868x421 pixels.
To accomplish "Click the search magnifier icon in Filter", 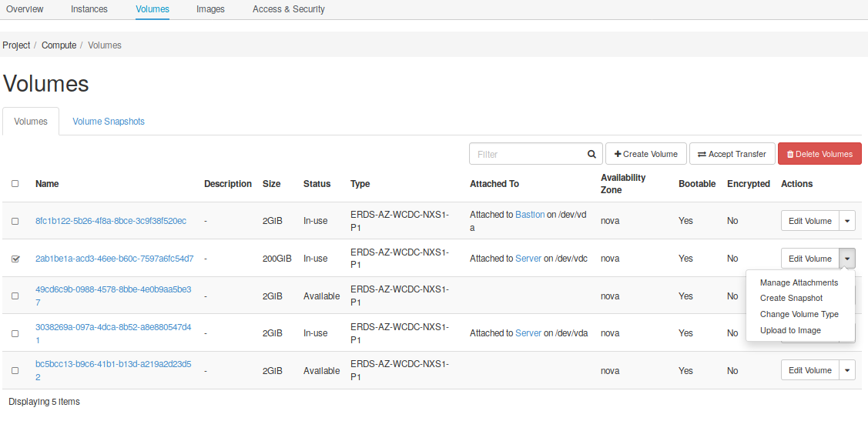I will [x=592, y=154].
